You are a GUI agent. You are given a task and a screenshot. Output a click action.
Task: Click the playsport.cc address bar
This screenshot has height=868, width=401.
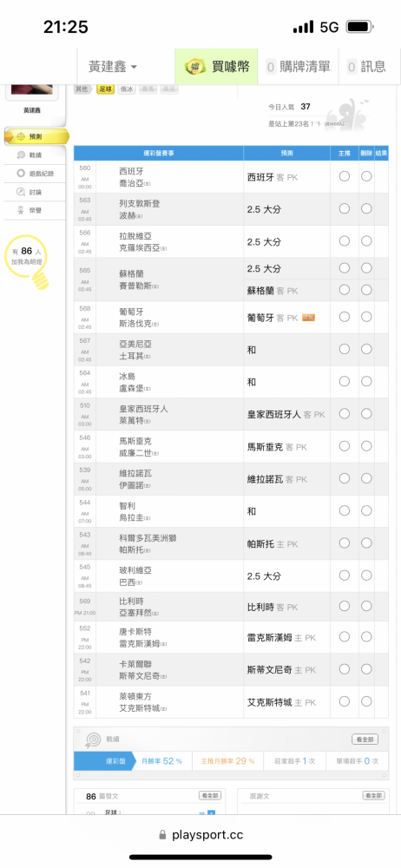pos(200,834)
